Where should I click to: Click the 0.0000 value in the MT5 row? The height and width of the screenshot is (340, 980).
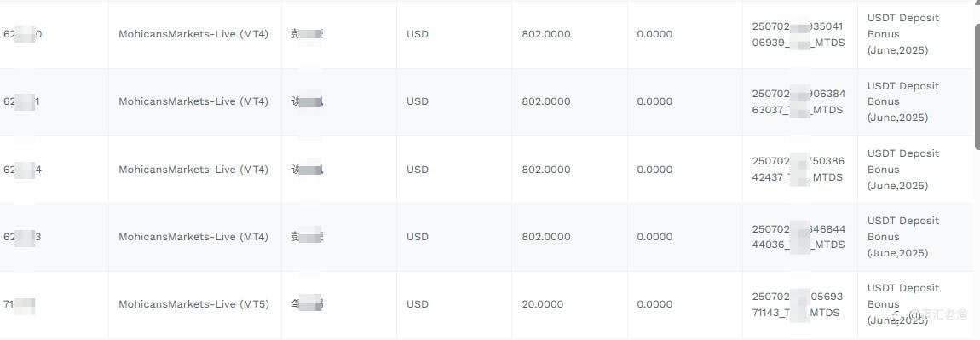tap(655, 304)
